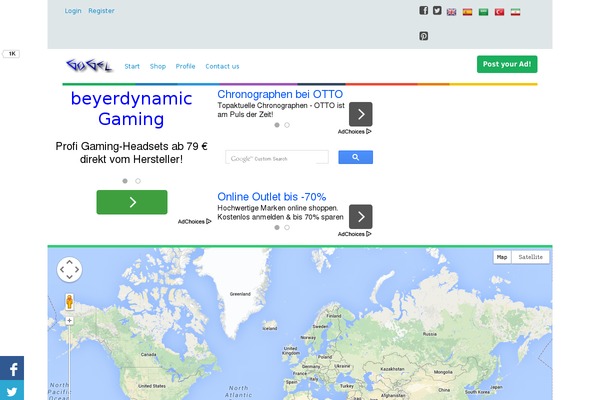Switch language with the Saudi Arabia flag
600x400 pixels.
click(483, 12)
